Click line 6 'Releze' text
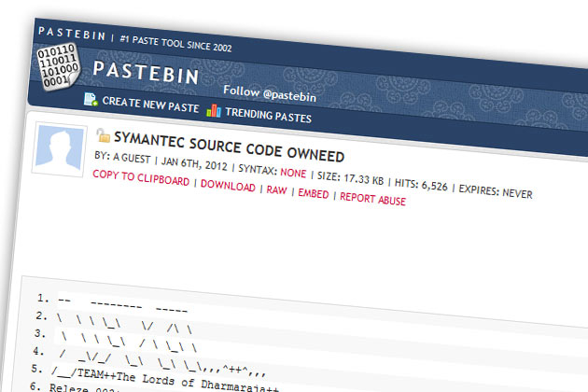 point(69,388)
